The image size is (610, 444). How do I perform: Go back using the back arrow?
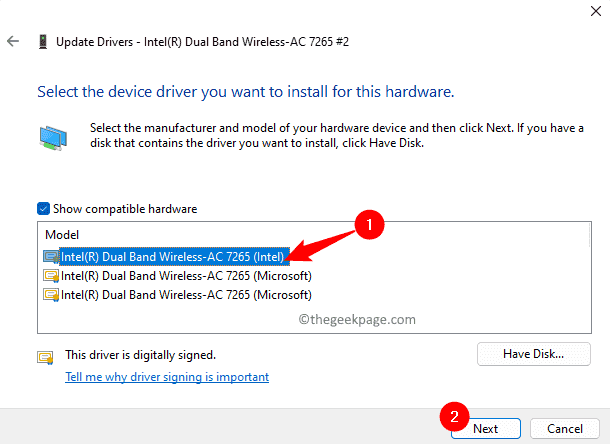click(13, 41)
